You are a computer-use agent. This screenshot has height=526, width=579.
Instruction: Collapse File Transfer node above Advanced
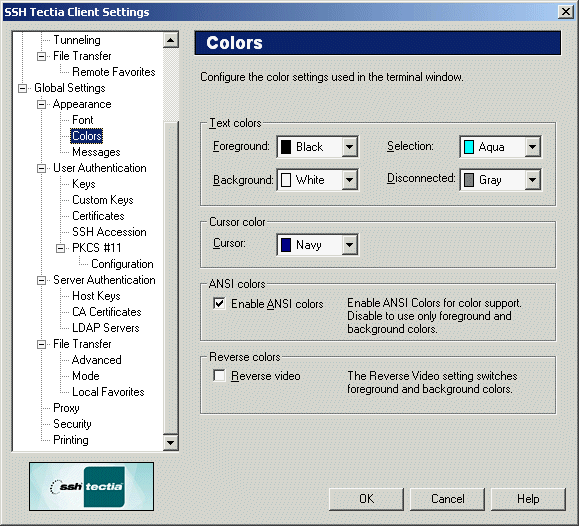[41, 344]
